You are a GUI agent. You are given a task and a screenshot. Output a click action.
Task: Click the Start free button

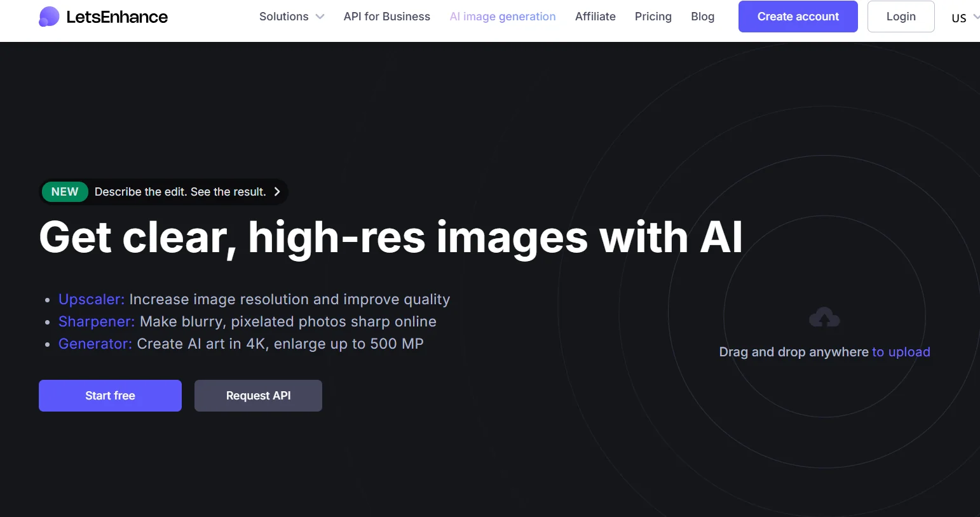110,396
